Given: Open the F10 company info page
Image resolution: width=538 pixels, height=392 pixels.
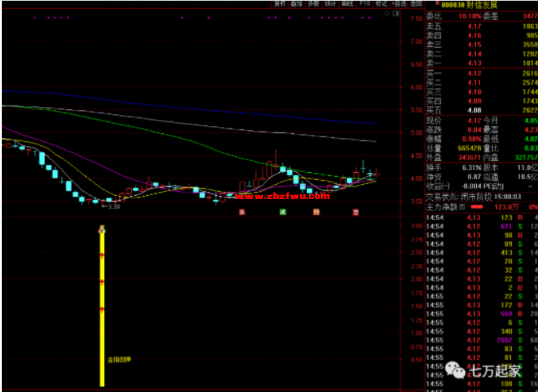Looking at the screenshot, I should tap(364, 4).
